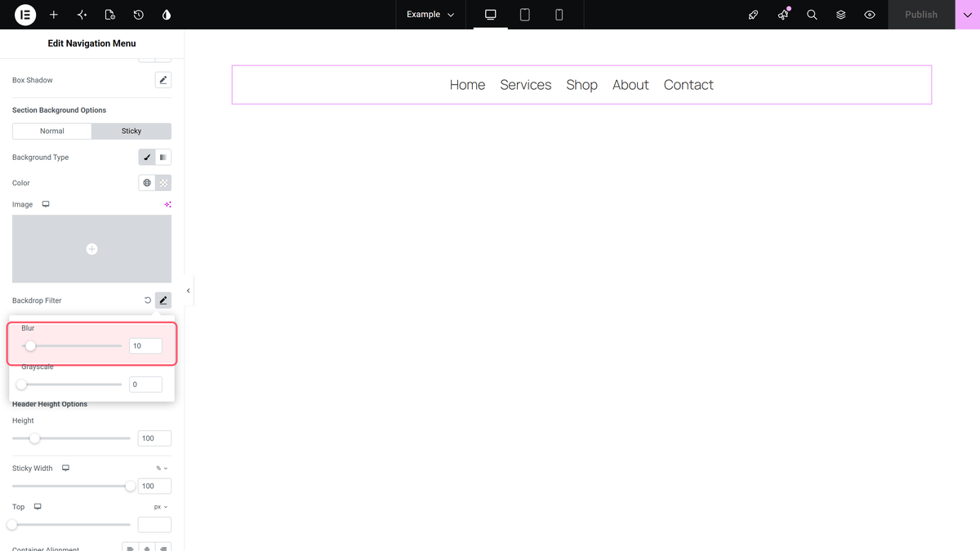Click the Shop menu link
Viewport: 980px width, 551px height.
582,85
